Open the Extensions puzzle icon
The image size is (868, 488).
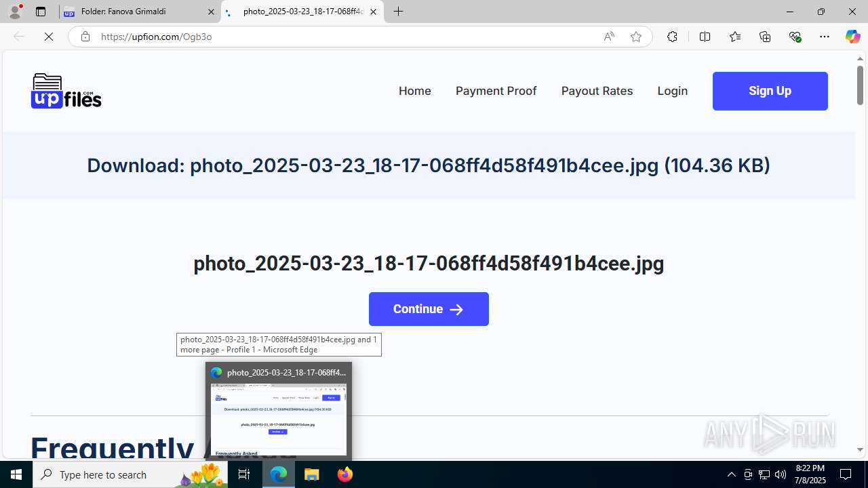672,37
